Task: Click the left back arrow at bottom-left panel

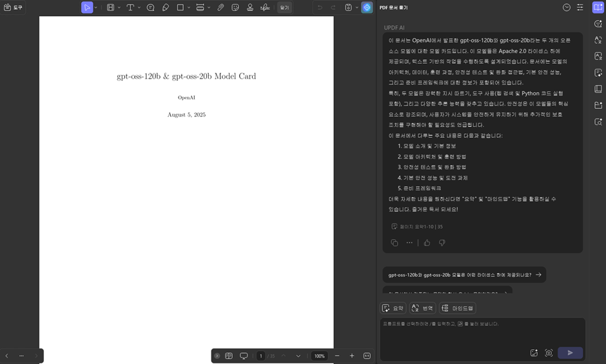Action: (x=6, y=356)
